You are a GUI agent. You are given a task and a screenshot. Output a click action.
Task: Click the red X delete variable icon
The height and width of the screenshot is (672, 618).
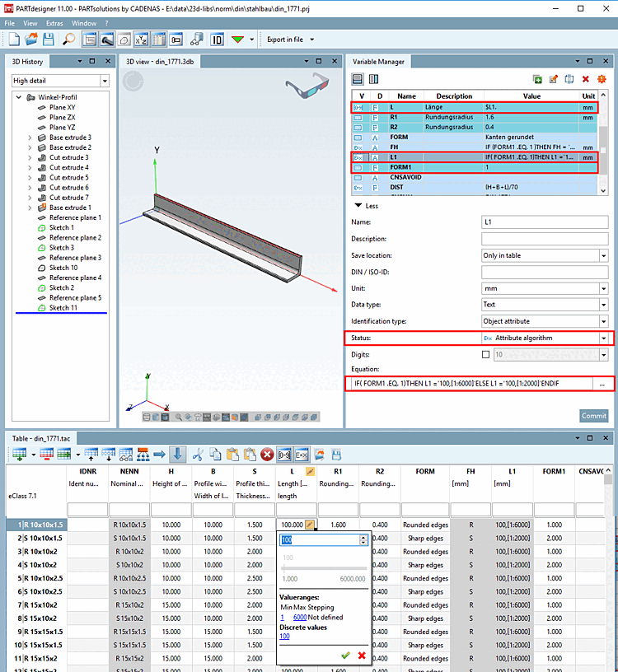click(586, 79)
